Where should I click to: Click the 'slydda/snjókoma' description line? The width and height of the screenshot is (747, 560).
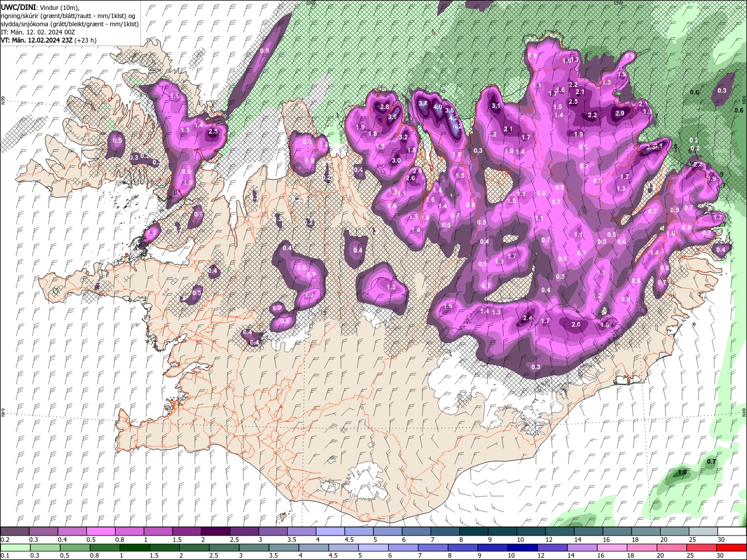[69, 24]
